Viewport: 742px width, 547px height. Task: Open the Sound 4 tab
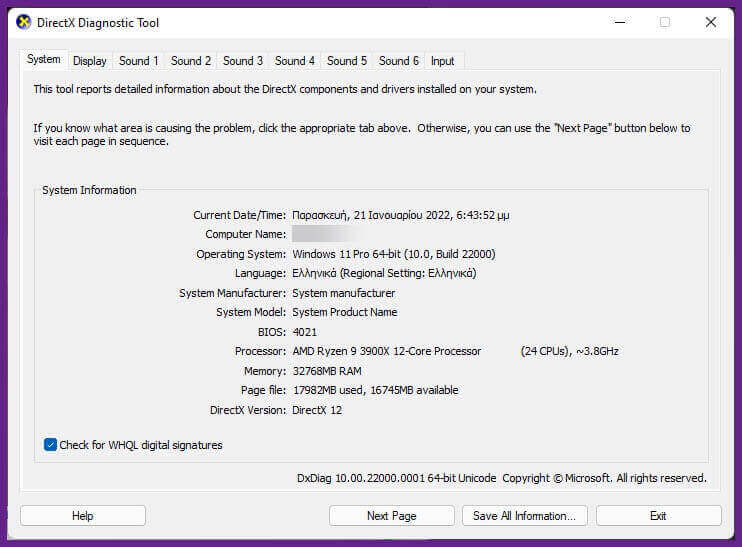tap(294, 61)
